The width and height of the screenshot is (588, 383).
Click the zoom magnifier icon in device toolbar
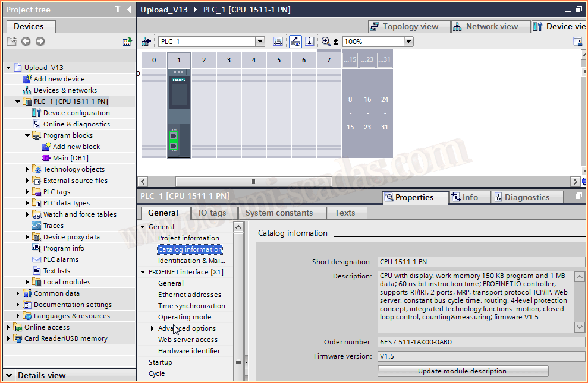tap(326, 42)
